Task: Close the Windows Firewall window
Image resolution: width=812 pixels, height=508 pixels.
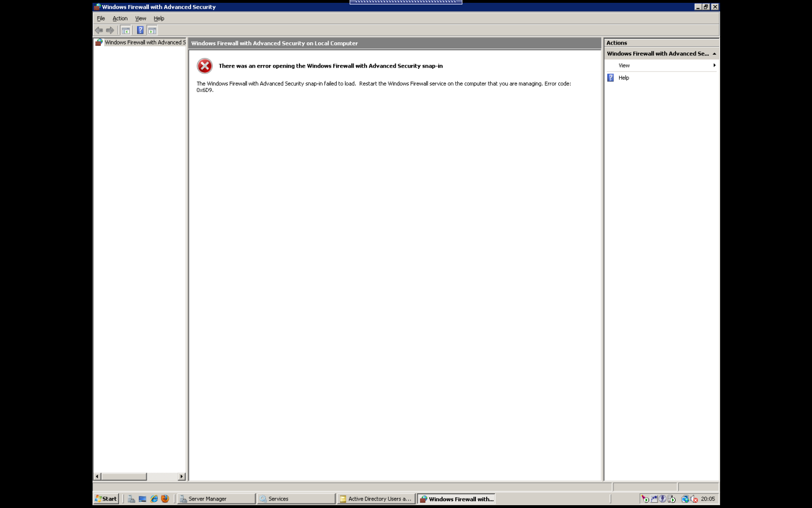Action: (x=715, y=7)
